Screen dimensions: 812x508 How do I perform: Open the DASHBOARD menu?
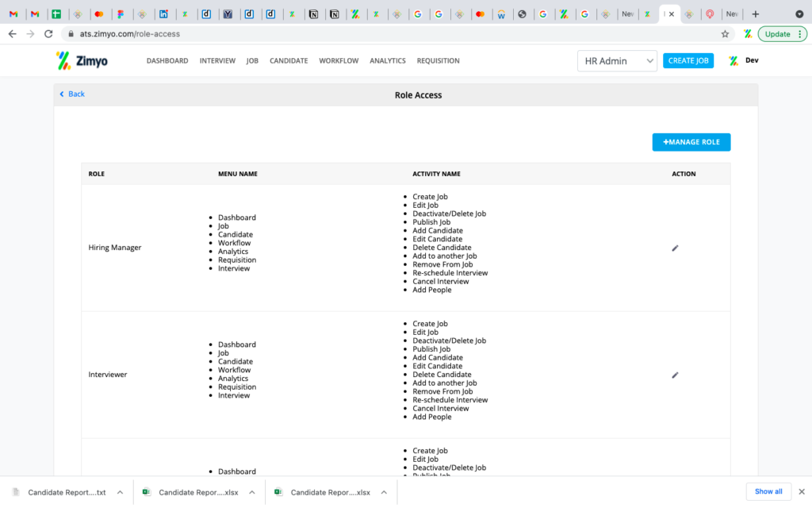point(167,60)
